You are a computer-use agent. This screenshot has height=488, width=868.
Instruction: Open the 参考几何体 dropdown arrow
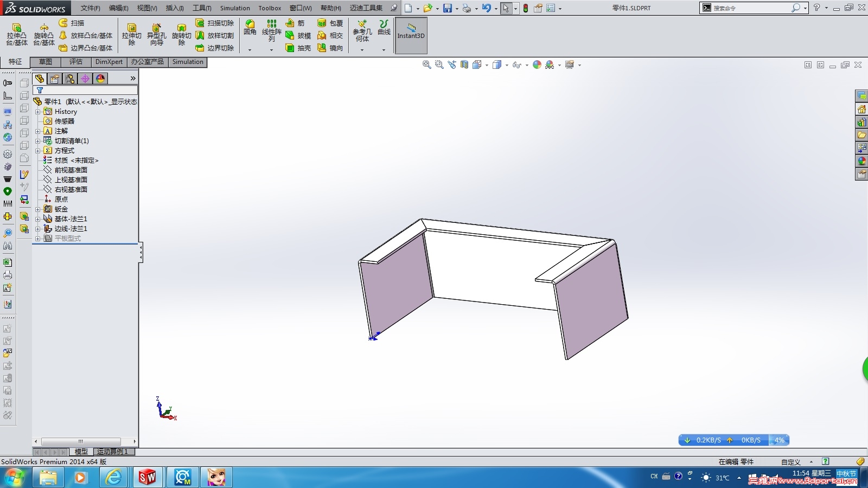362,50
